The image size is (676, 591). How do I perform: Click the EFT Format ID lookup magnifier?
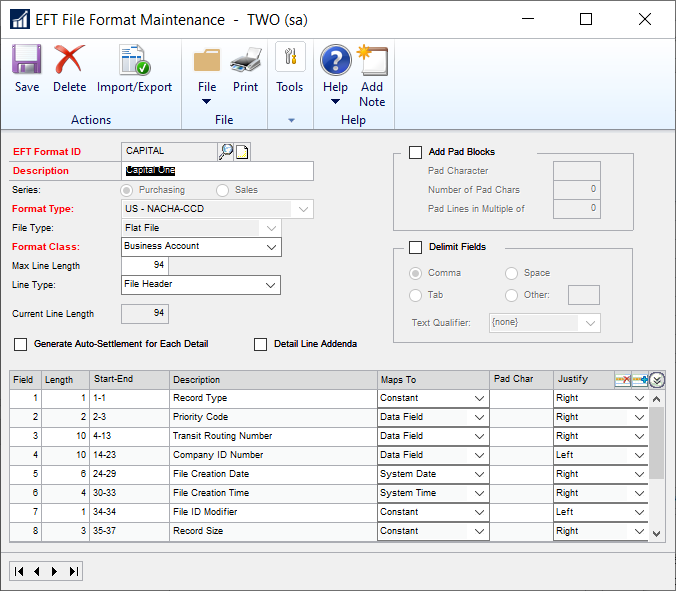(226, 151)
